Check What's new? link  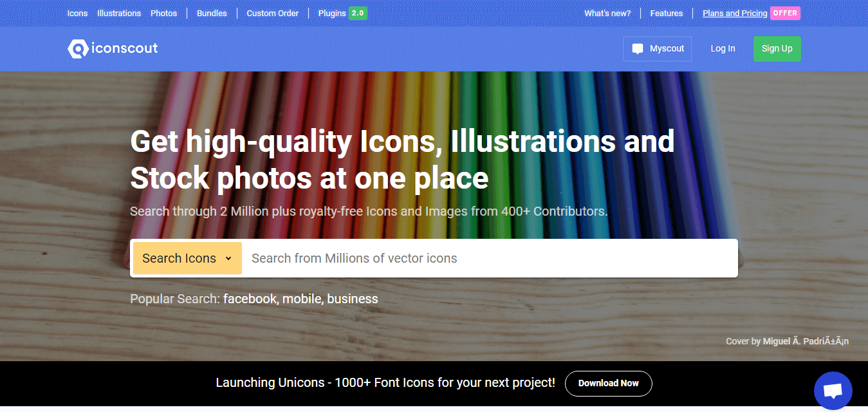pyautogui.click(x=607, y=13)
